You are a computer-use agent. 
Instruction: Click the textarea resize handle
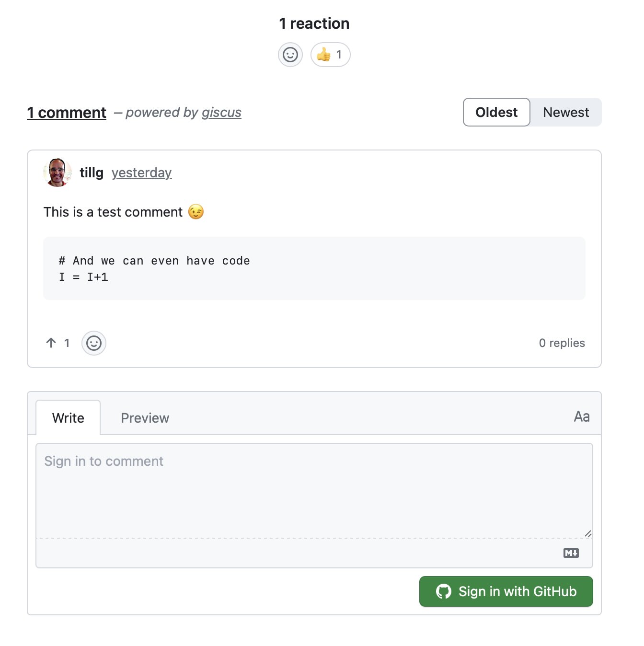pos(588,533)
